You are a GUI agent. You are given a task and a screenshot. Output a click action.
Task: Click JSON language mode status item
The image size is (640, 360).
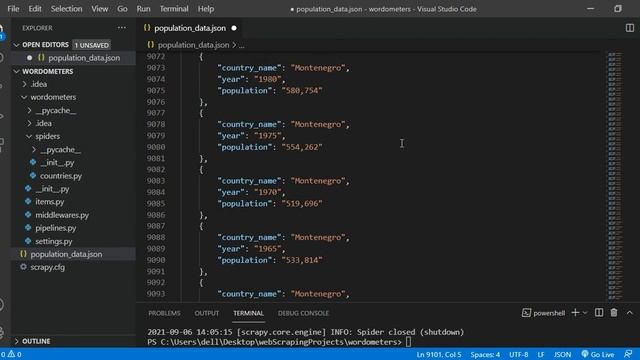[x=562, y=354]
